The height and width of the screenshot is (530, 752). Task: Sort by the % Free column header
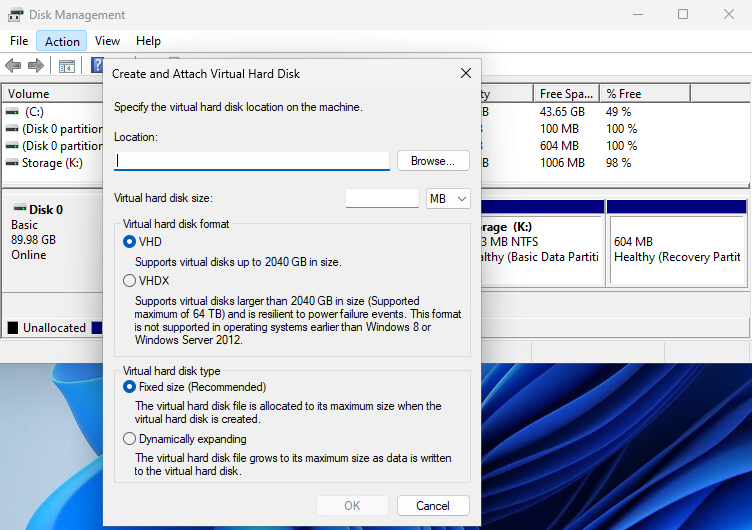pos(645,94)
